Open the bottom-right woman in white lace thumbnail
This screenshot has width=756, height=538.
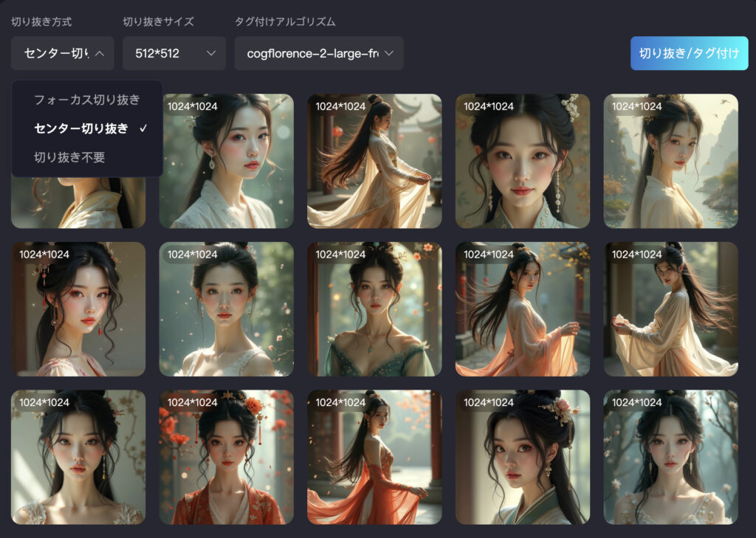[x=670, y=457]
